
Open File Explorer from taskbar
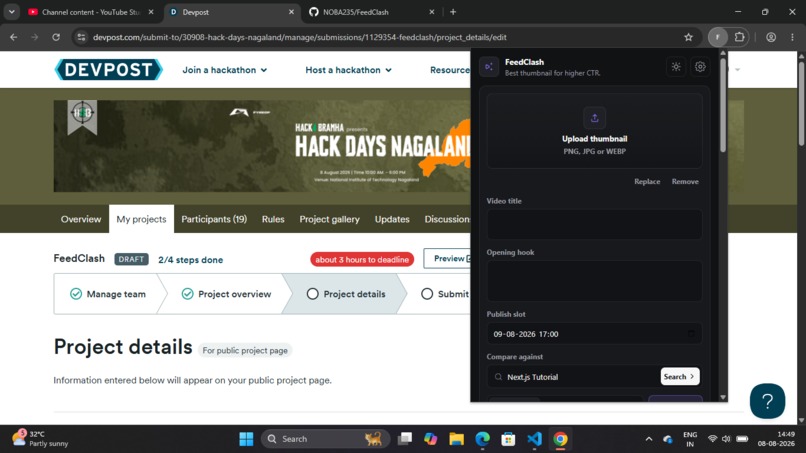click(x=456, y=439)
